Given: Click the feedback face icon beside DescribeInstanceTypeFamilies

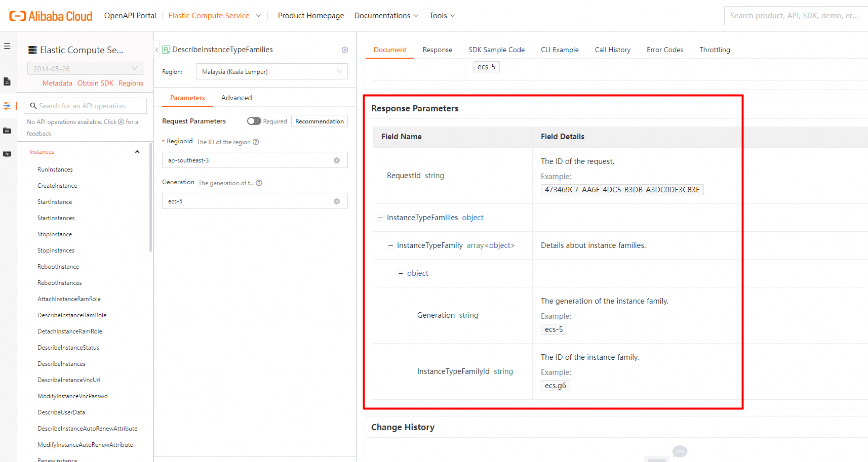Looking at the screenshot, I should [345, 50].
